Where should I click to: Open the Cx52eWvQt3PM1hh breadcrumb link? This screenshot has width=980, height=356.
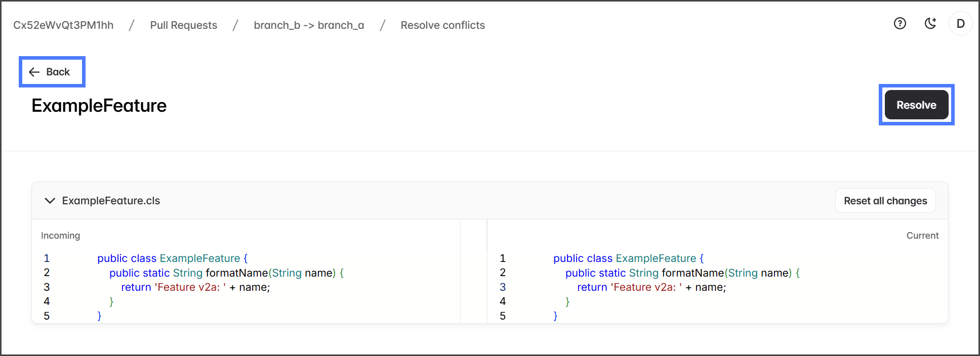coord(63,25)
